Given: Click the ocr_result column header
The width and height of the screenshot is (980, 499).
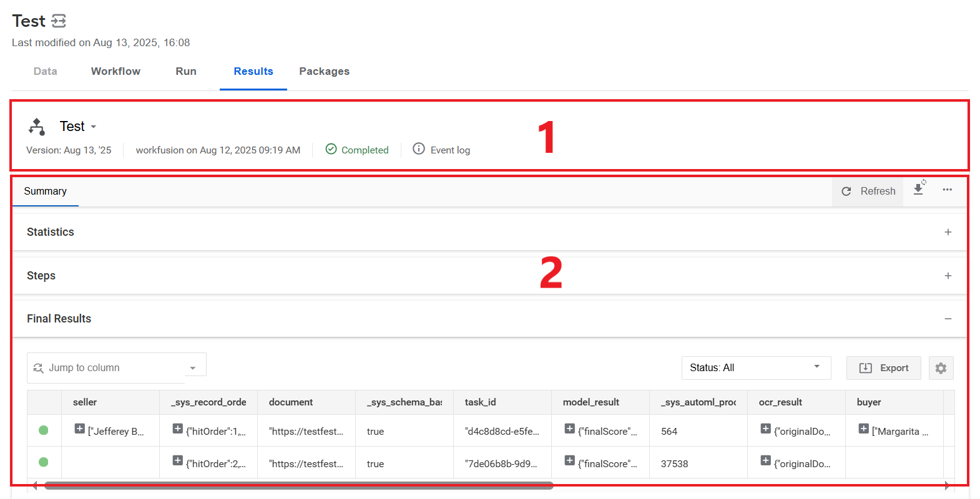Looking at the screenshot, I should click(x=796, y=402).
